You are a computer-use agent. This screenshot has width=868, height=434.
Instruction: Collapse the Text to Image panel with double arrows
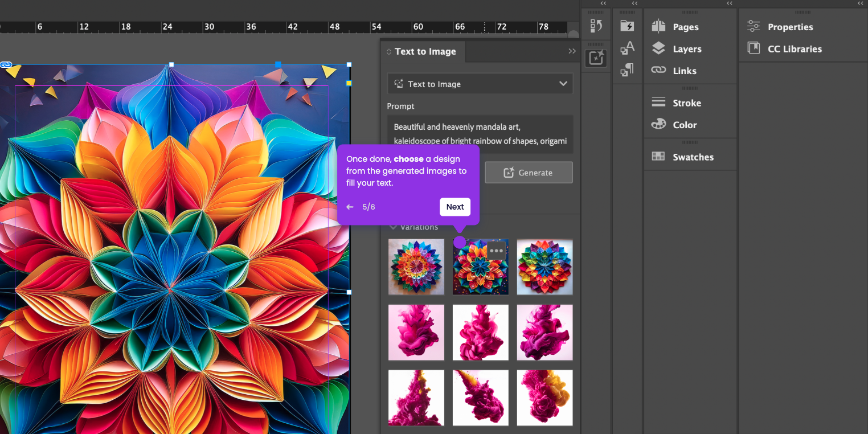pos(572,51)
